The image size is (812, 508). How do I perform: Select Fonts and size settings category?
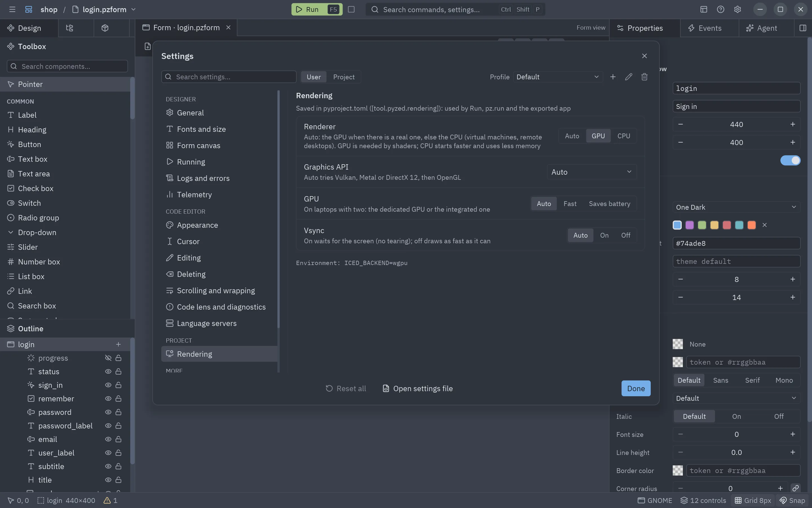(x=219, y=129)
